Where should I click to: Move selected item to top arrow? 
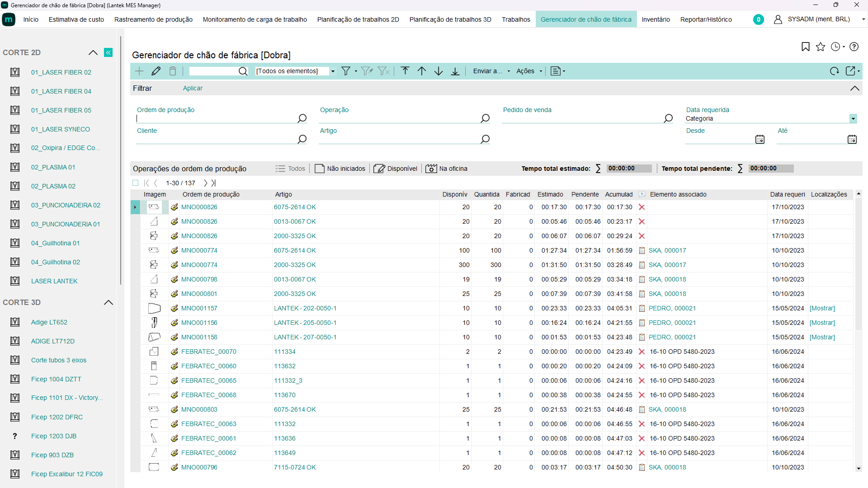pyautogui.click(x=405, y=71)
